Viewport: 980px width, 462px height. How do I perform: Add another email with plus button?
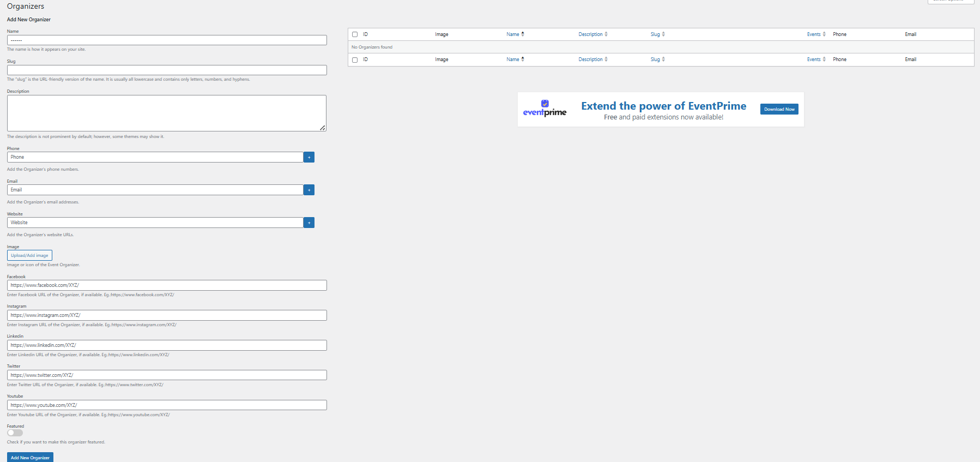coord(309,190)
